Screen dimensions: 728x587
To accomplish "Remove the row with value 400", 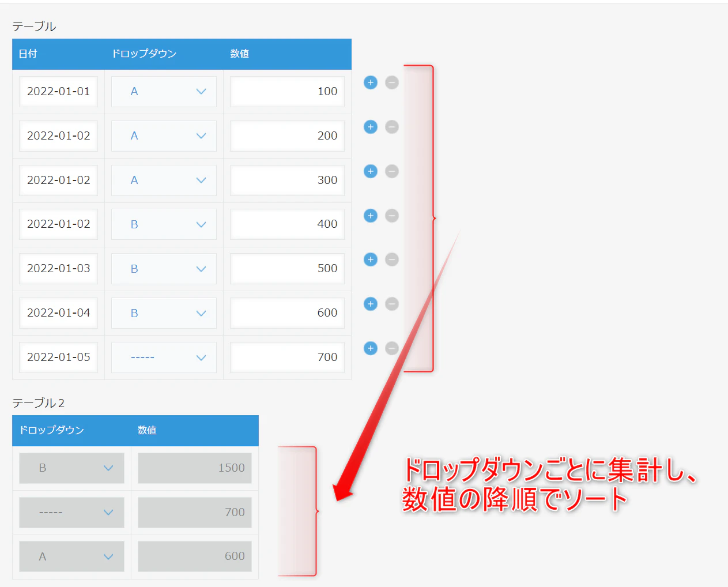I will pos(392,216).
